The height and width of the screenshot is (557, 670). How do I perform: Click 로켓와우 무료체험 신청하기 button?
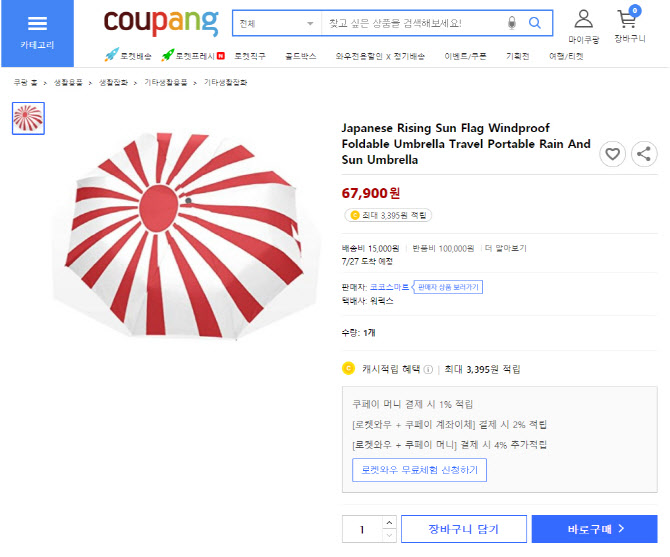click(419, 469)
